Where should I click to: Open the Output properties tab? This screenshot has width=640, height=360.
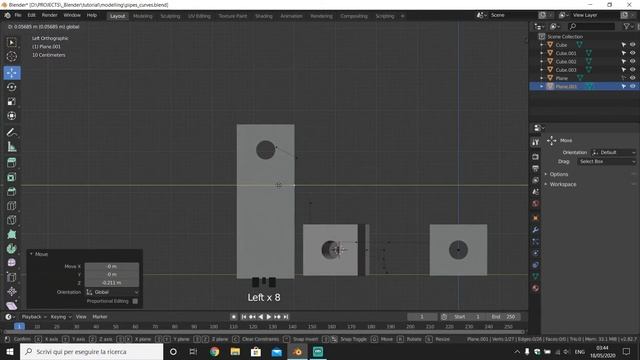pyautogui.click(x=536, y=169)
